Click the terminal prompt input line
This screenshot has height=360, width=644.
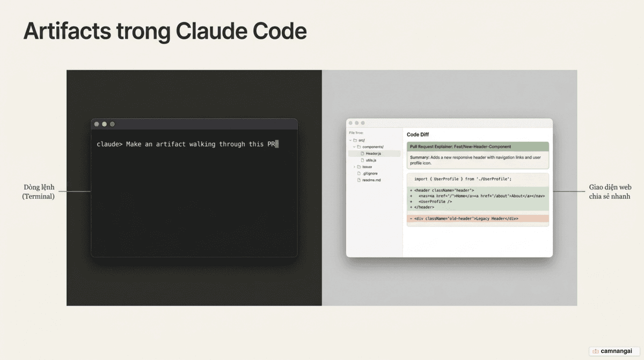(x=188, y=144)
